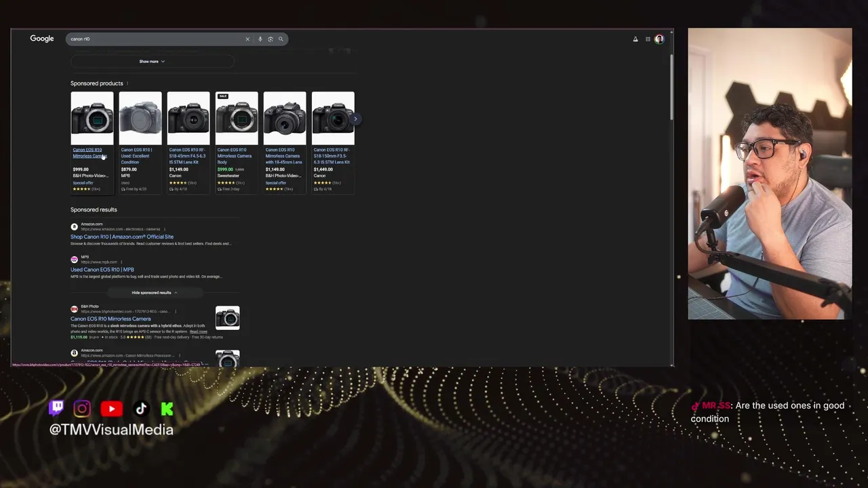Image resolution: width=868 pixels, height=488 pixels.
Task: Start voice search with the microphone icon
Action: 260,39
